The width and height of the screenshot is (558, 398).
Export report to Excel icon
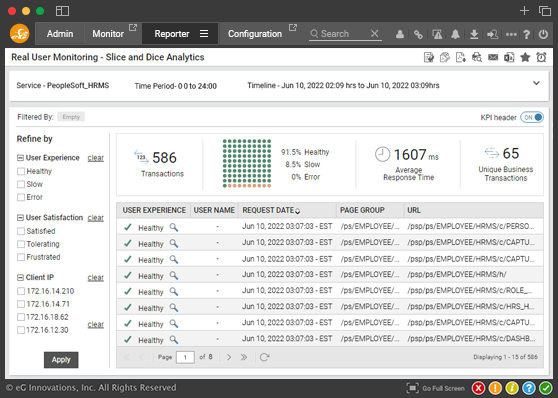click(x=509, y=57)
